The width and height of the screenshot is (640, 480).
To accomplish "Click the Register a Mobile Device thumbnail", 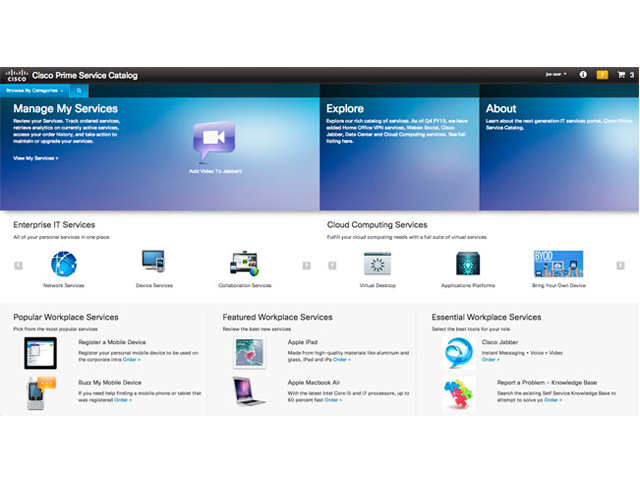I will tap(40, 353).
